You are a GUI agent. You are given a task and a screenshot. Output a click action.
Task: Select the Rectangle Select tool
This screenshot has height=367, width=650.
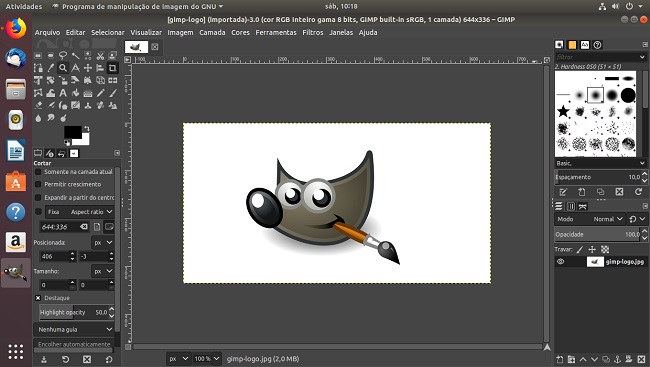(x=38, y=56)
